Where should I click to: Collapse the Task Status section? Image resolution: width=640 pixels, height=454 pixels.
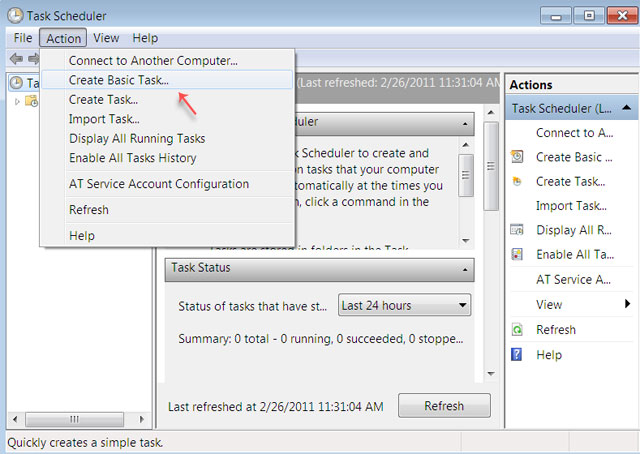pyautogui.click(x=465, y=270)
